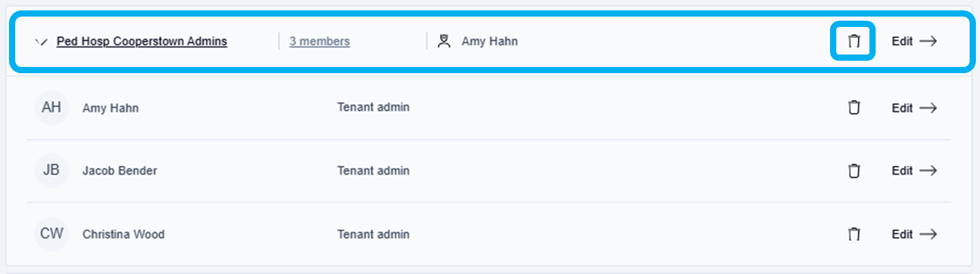Delete the Ped Hosp Cooperstown Admins group
Screen dimensions: 980x274
(x=854, y=41)
